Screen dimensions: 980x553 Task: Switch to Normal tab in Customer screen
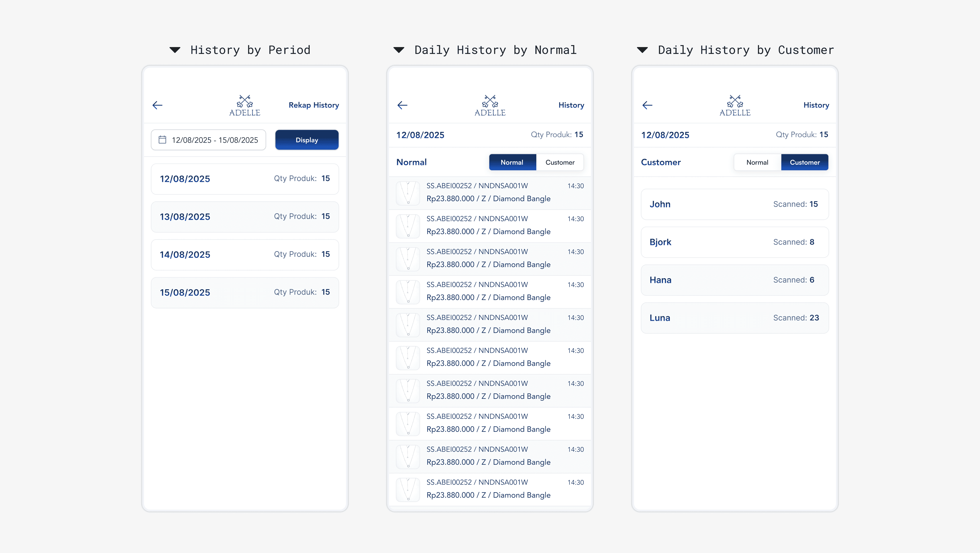tap(757, 162)
